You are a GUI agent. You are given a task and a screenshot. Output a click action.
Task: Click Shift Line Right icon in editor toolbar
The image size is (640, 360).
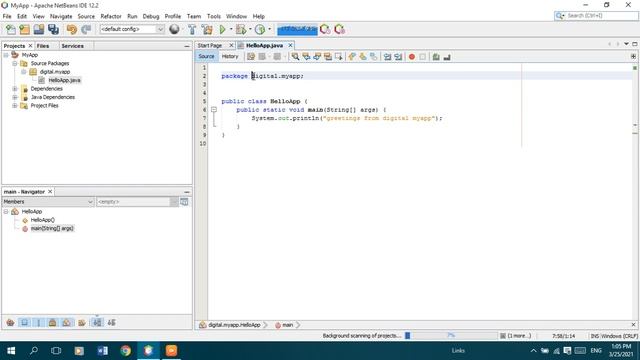(x=398, y=57)
